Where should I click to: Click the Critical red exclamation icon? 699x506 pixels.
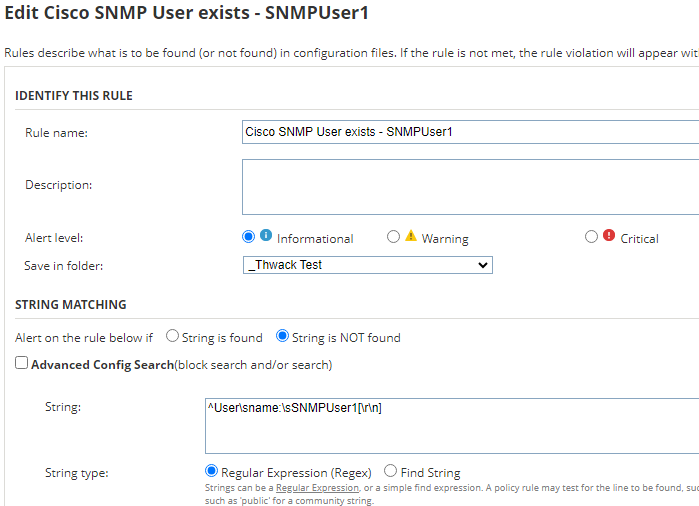tap(609, 235)
